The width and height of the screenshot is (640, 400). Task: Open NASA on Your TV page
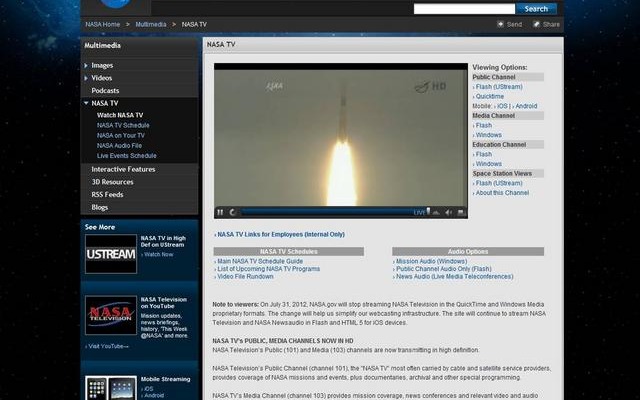tap(121, 136)
